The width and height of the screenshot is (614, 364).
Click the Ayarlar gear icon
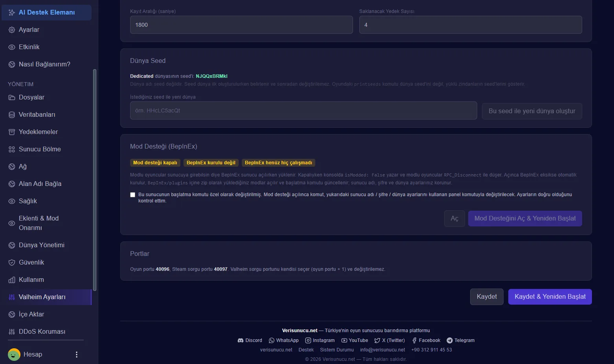click(12, 30)
